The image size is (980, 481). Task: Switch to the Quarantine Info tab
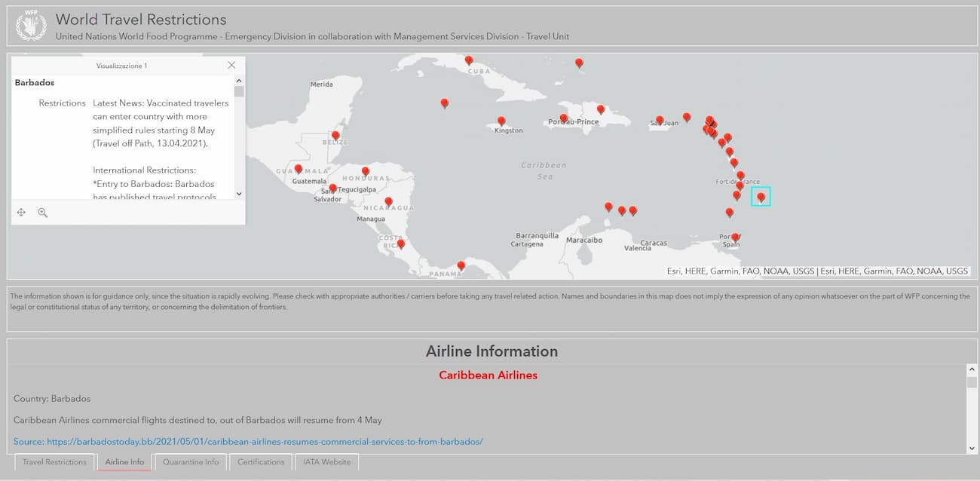pyautogui.click(x=191, y=462)
